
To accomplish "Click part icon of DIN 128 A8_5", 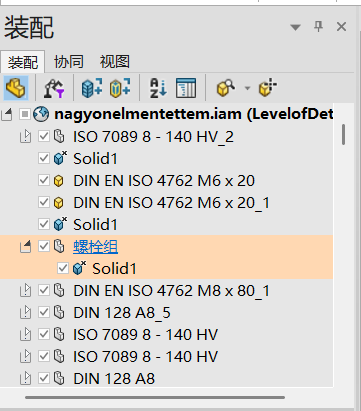I will click(x=59, y=312).
